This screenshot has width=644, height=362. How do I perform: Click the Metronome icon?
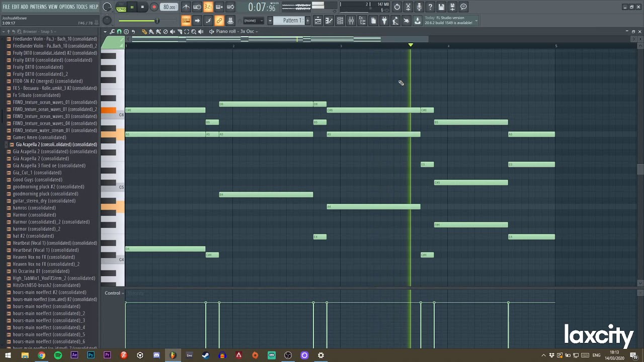[187, 7]
